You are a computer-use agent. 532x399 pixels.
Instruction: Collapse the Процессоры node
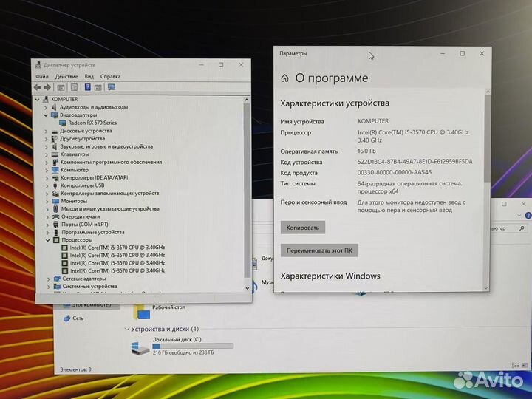point(48,240)
